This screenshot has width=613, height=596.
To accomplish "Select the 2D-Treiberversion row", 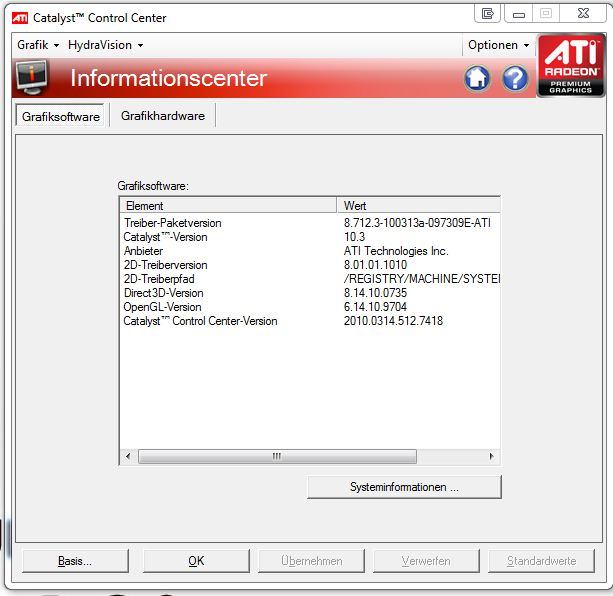I will click(x=310, y=265).
